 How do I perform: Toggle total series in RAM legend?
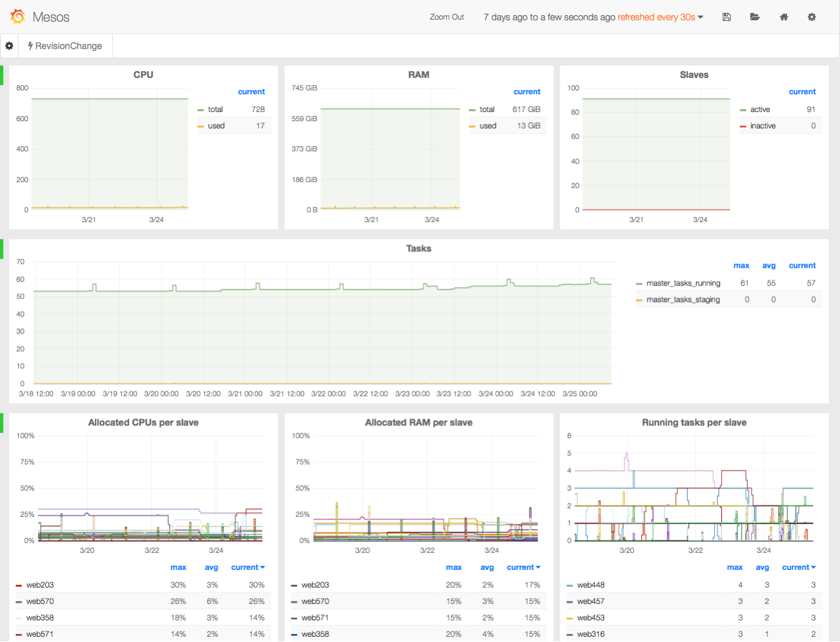click(487, 109)
